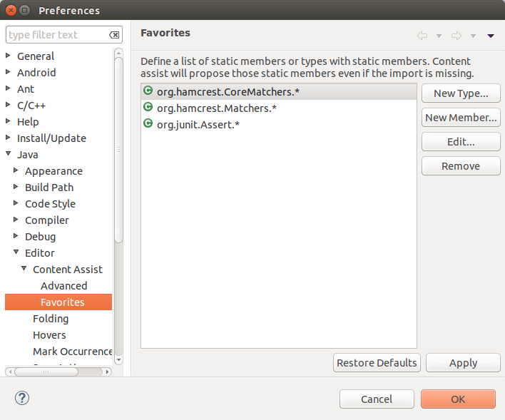
Task: Click the forward navigation arrow icon
Action: coord(456,36)
